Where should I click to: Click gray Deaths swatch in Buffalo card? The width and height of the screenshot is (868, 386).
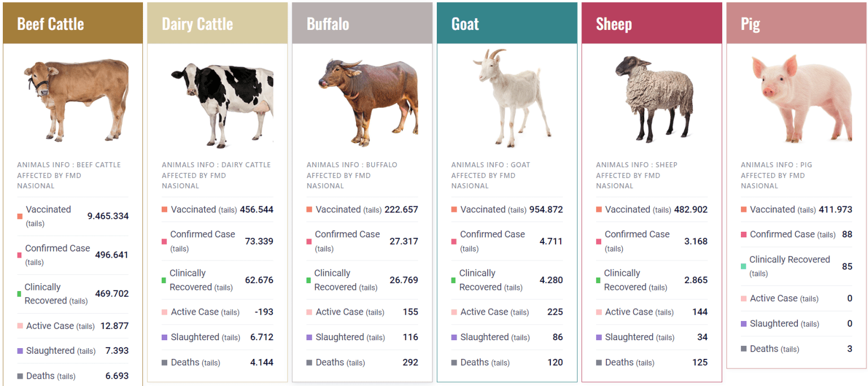309,363
